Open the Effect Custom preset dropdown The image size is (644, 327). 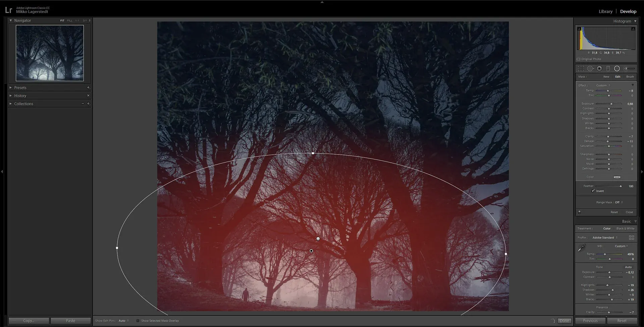tap(604, 85)
